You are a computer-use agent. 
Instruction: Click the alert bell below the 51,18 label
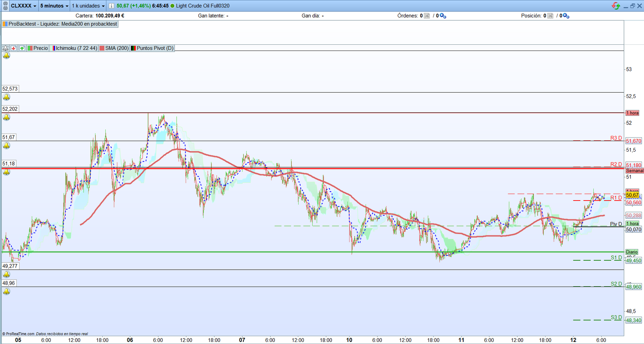[x=7, y=172]
